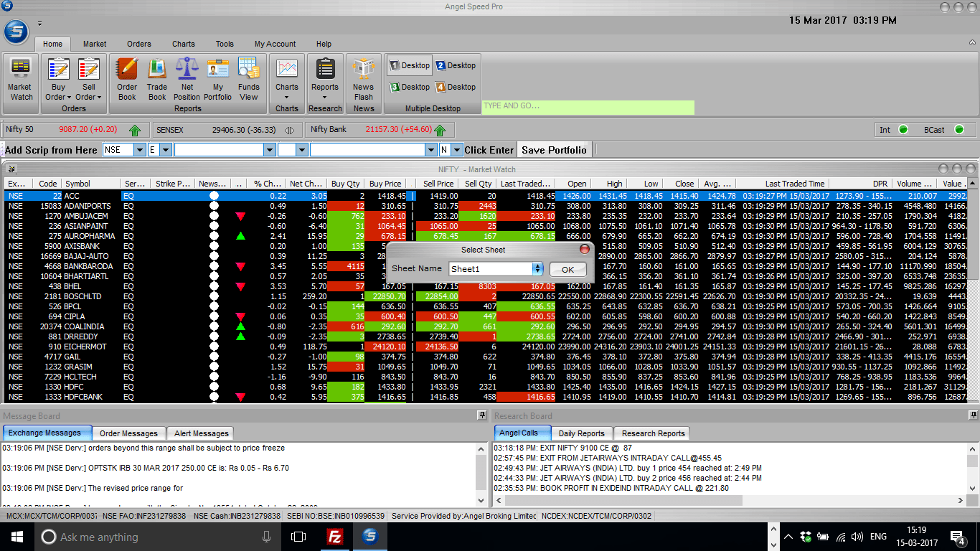Pin the Research Board panel
The width and height of the screenshot is (980, 551).
pos(972,415)
